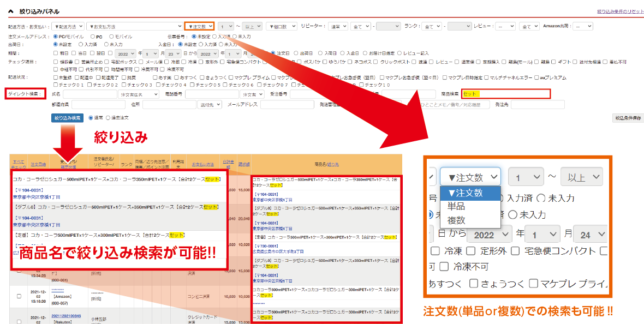
Task: Sort by the お支払い方法 column header
Action: (203, 164)
